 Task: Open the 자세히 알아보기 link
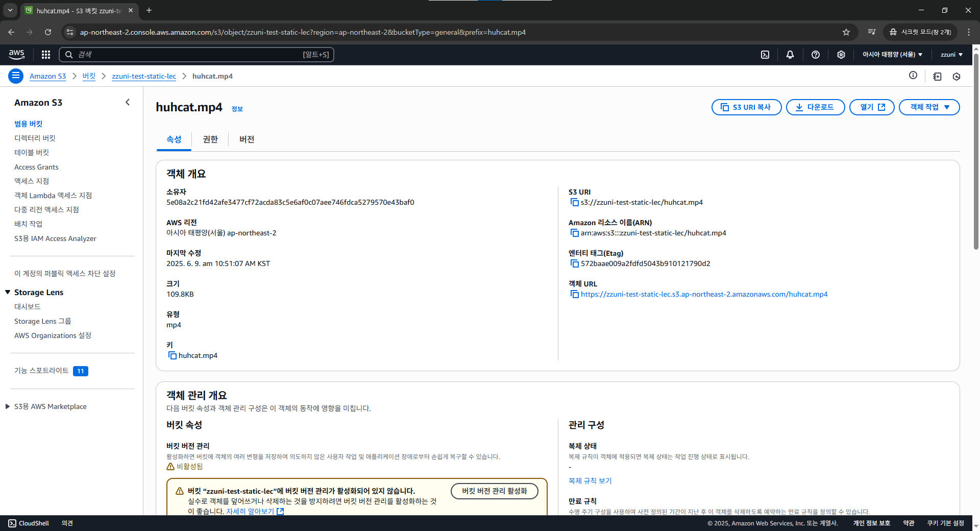coord(255,511)
